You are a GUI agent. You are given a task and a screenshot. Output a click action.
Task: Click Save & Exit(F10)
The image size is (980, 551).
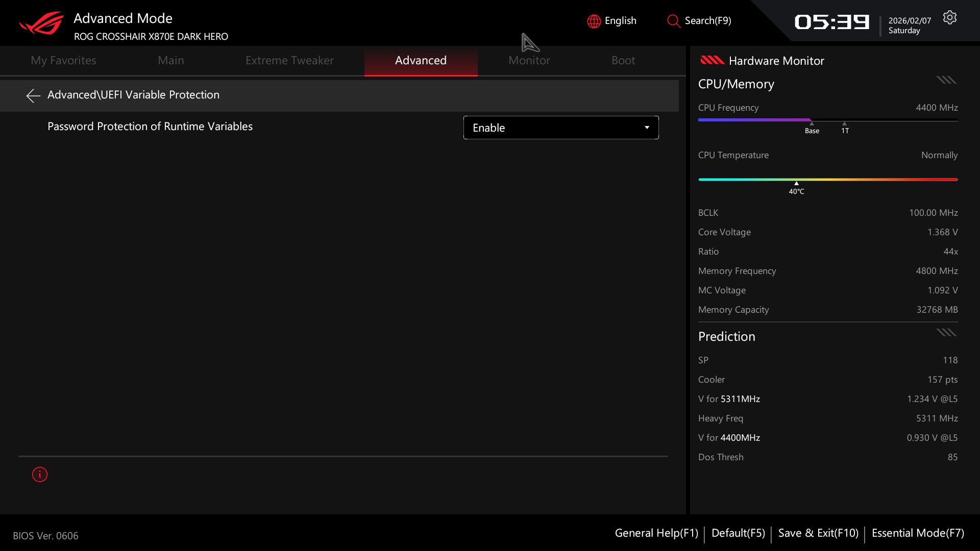click(818, 533)
